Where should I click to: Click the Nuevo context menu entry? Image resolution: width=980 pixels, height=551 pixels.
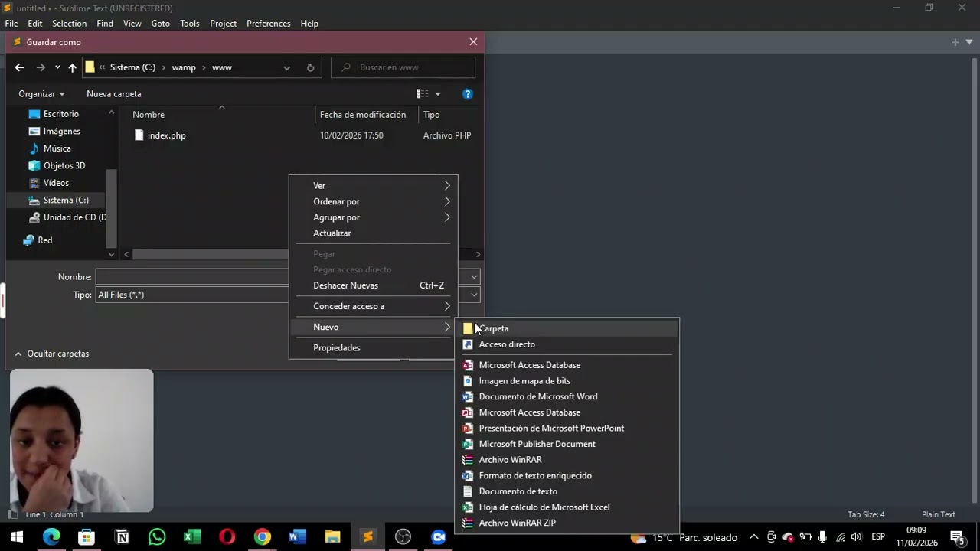click(x=373, y=327)
